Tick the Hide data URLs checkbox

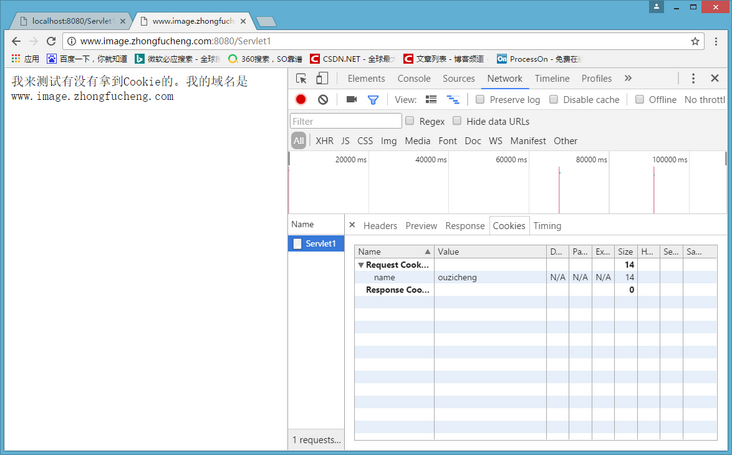pos(458,121)
